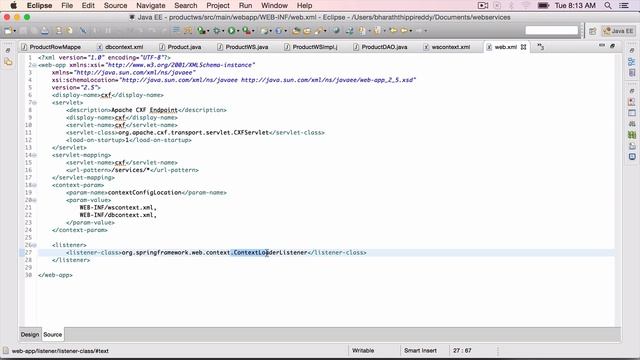Click the WEB-INF/wscontext.xml, line

pyautogui.click(x=118, y=208)
